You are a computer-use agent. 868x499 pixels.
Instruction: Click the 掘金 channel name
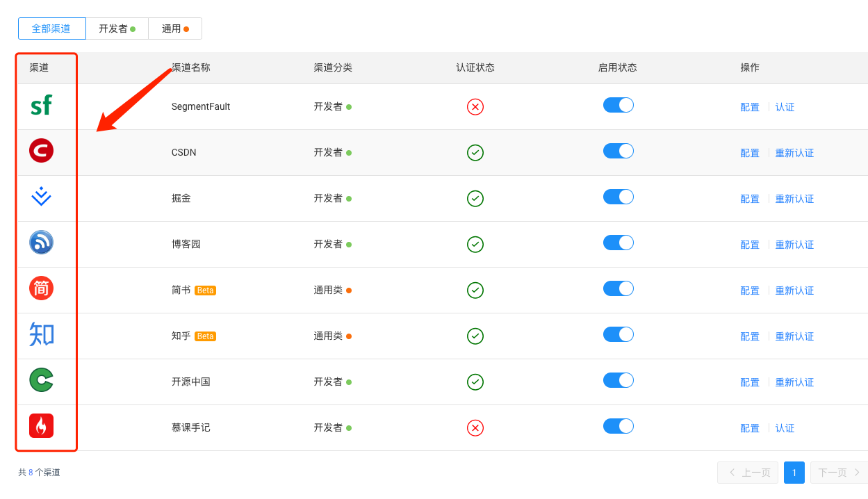(181, 198)
